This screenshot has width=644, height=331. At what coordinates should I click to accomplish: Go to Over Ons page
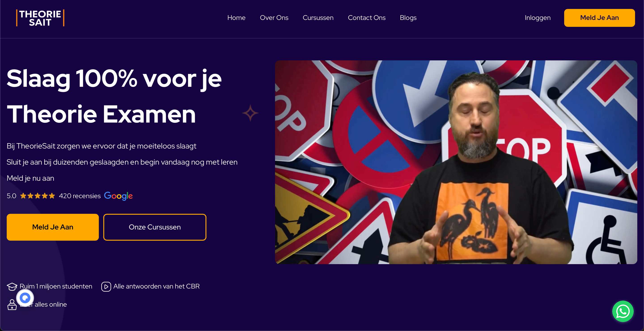point(274,18)
